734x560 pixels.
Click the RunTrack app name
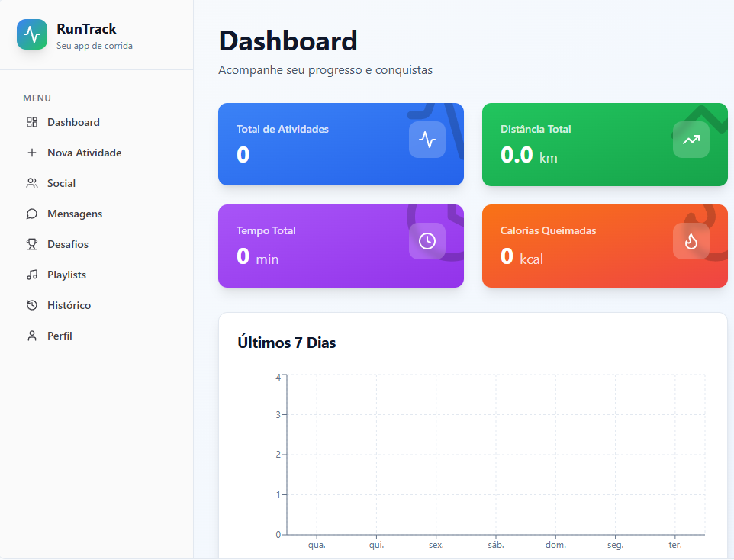(x=87, y=29)
